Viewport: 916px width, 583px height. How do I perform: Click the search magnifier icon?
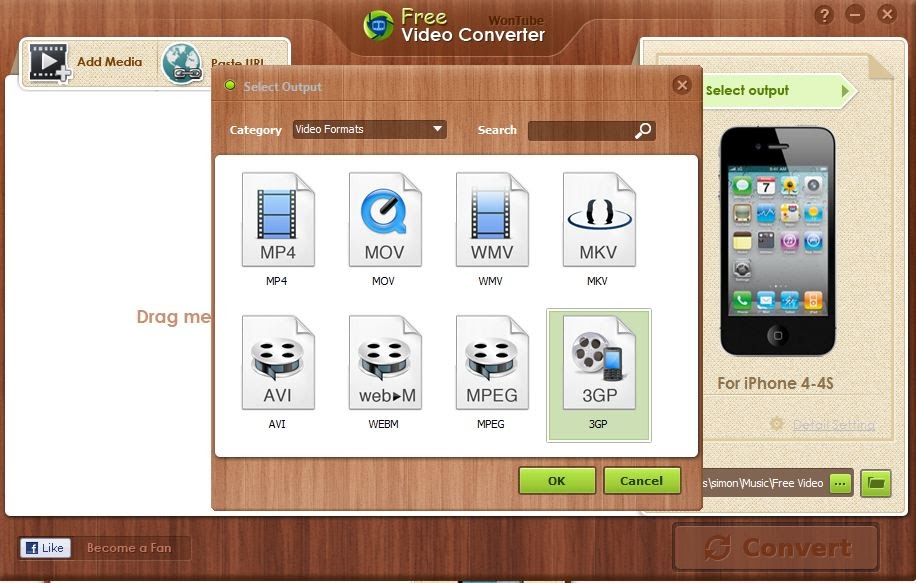[x=643, y=130]
